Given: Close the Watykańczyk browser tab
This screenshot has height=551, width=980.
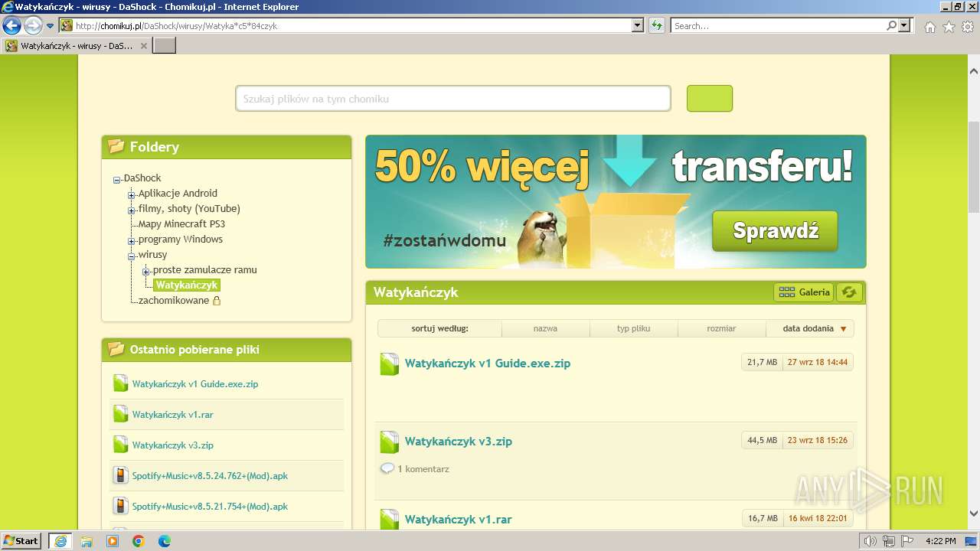Looking at the screenshot, I should [x=144, y=46].
